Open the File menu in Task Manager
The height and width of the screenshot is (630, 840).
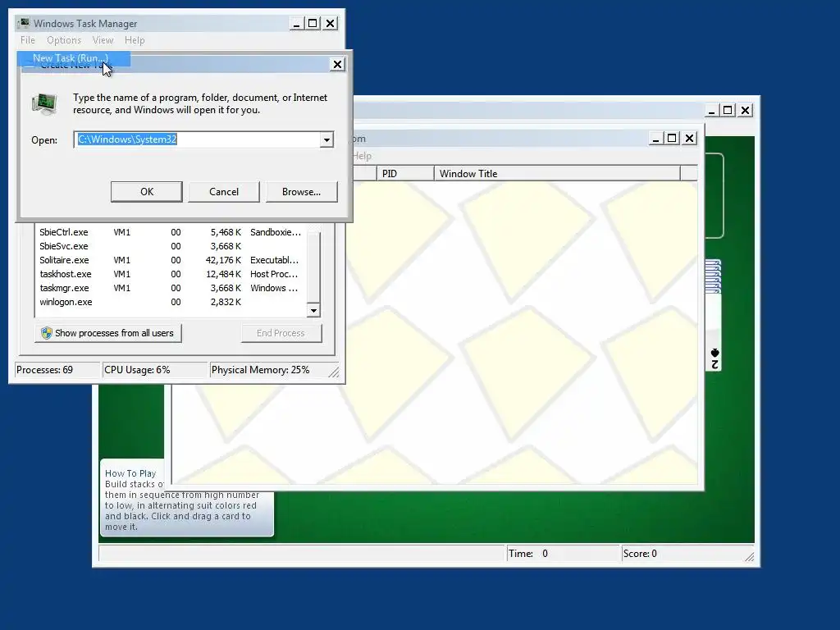(x=28, y=40)
